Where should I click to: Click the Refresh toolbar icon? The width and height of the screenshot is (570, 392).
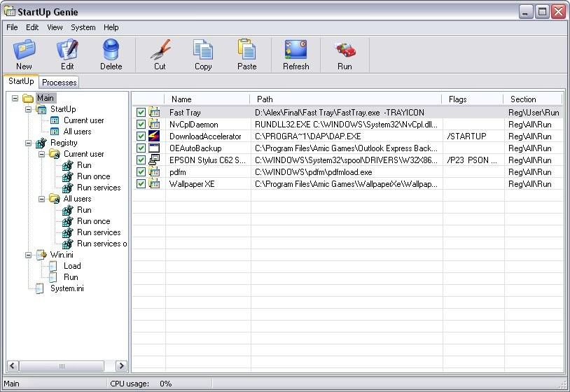(x=296, y=50)
